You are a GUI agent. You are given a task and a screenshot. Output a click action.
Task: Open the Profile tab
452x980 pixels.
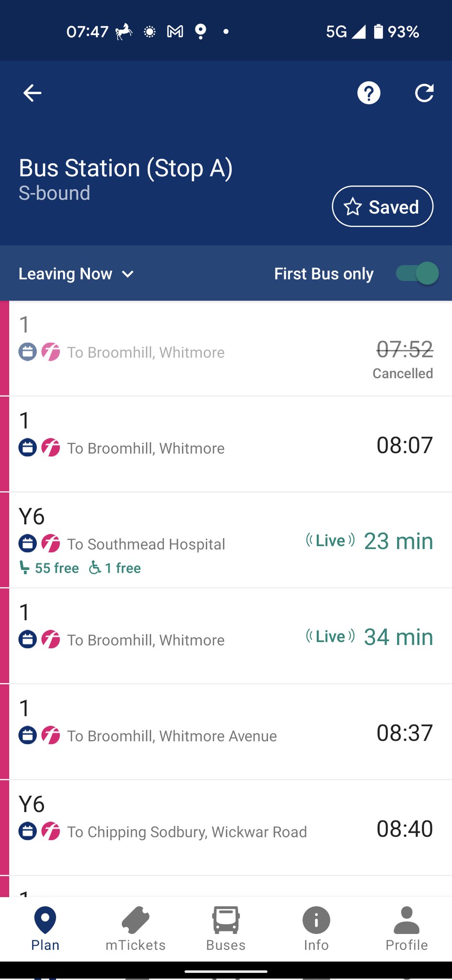point(407,929)
